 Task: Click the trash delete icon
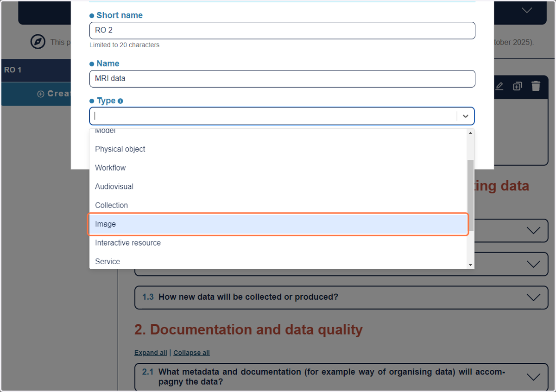pyautogui.click(x=536, y=86)
